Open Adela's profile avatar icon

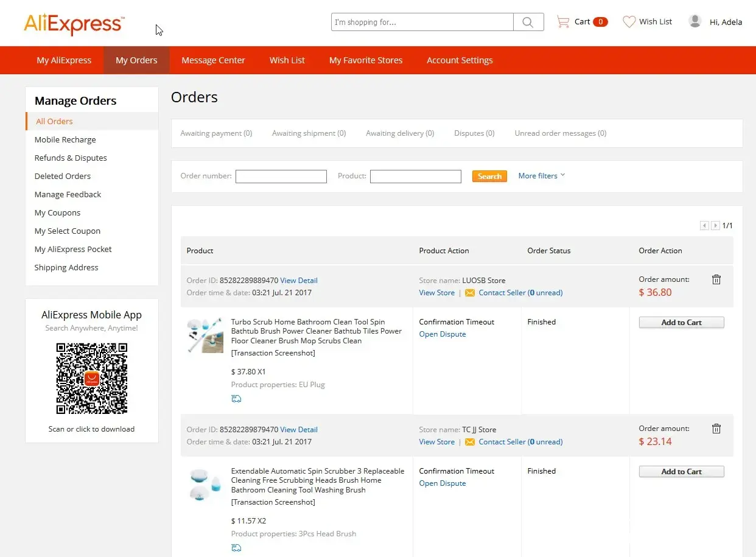(695, 21)
